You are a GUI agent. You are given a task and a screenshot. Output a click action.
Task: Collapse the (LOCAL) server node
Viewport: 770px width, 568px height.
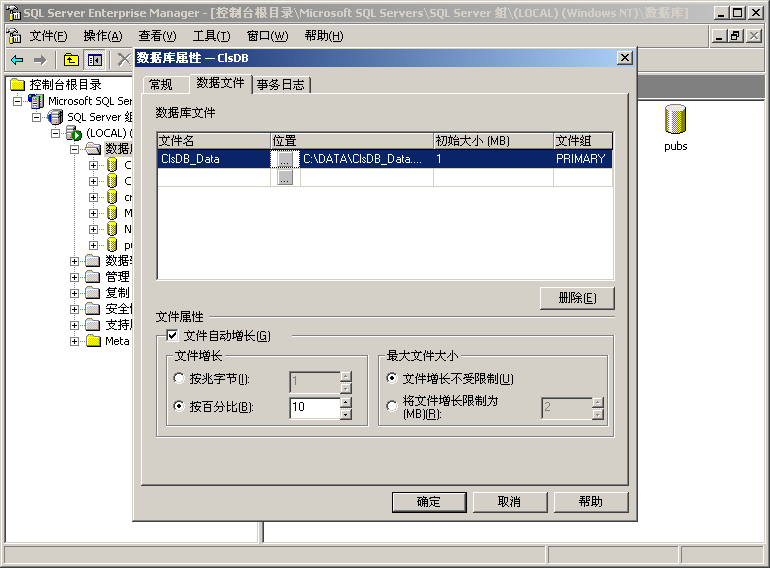click(x=55, y=134)
